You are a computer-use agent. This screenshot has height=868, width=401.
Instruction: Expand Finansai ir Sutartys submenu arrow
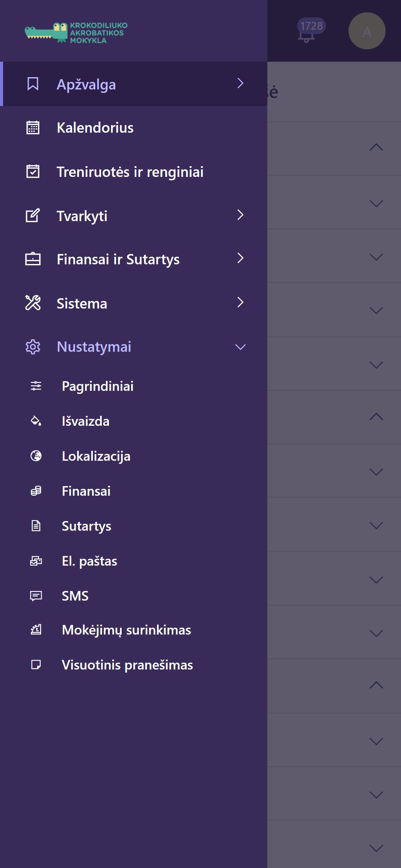click(x=240, y=258)
